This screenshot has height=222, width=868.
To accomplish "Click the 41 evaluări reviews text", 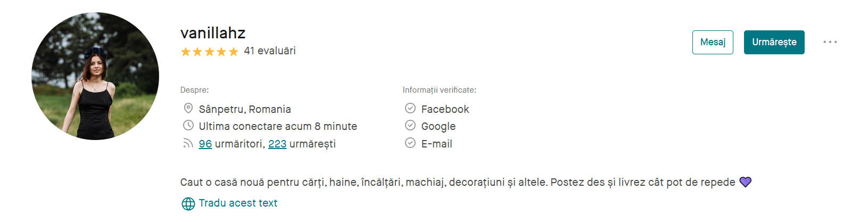I will 270,51.
